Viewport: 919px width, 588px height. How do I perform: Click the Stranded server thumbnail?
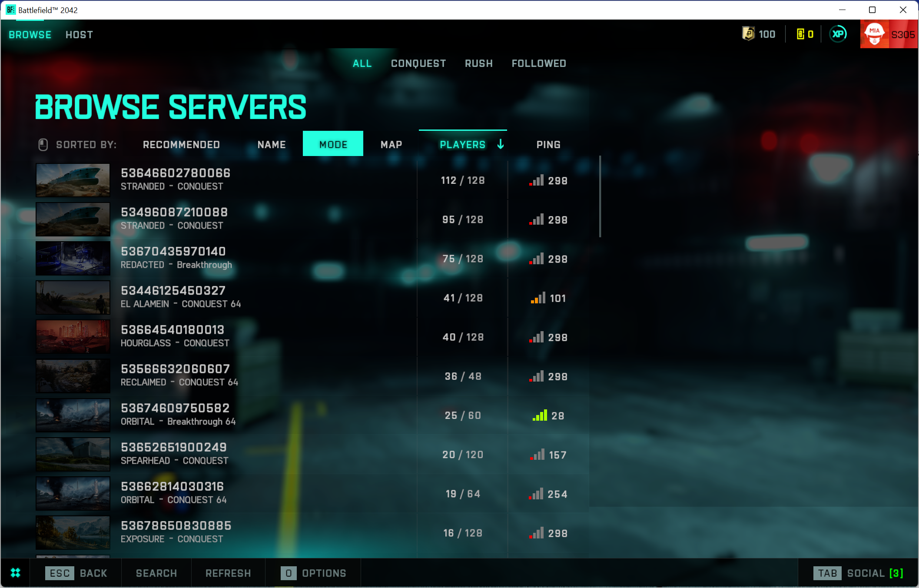tap(73, 180)
